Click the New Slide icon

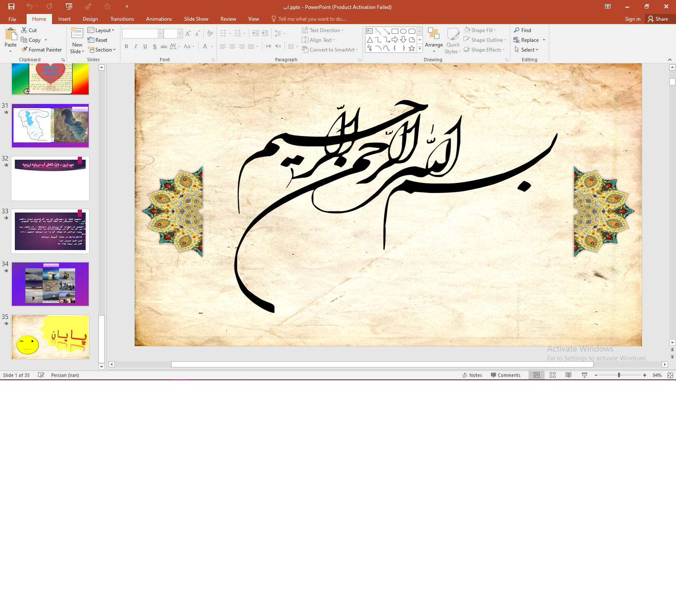tap(77, 33)
